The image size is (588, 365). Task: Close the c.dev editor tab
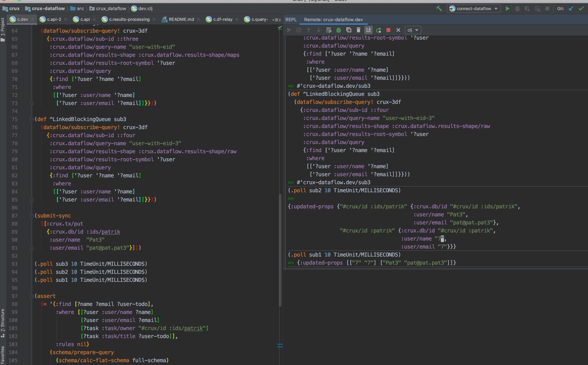pos(33,19)
